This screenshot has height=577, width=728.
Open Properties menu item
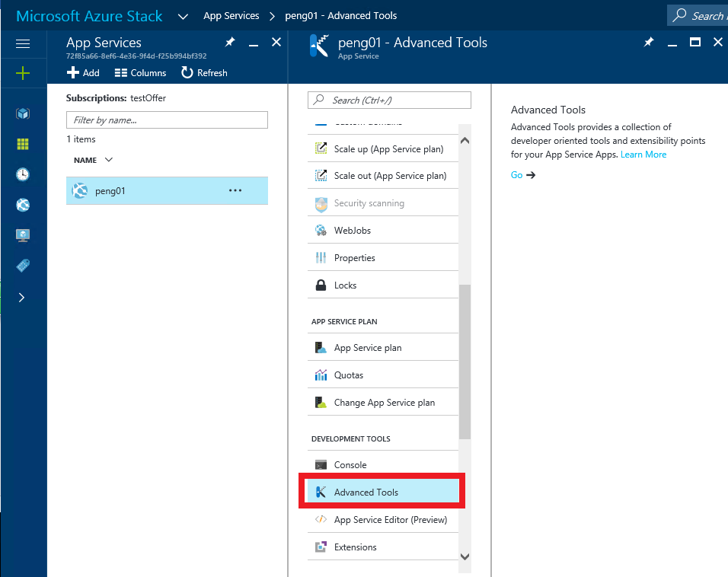point(383,258)
